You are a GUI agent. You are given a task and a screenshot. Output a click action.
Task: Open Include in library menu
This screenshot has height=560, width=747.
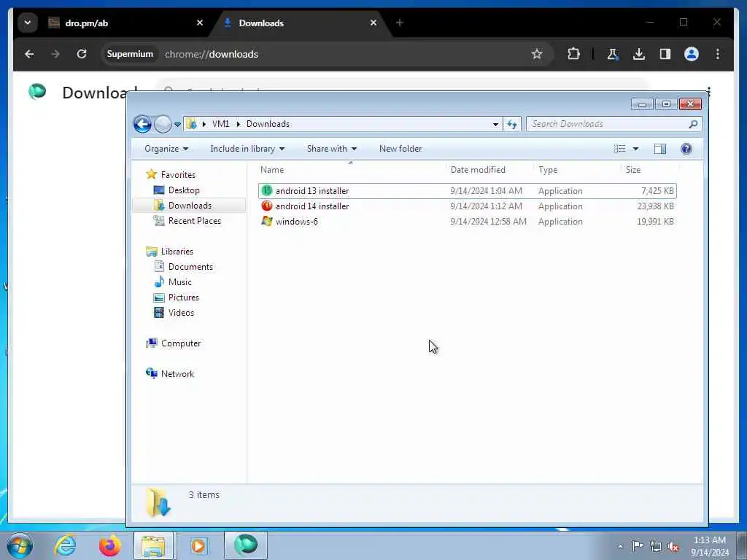[x=247, y=149]
